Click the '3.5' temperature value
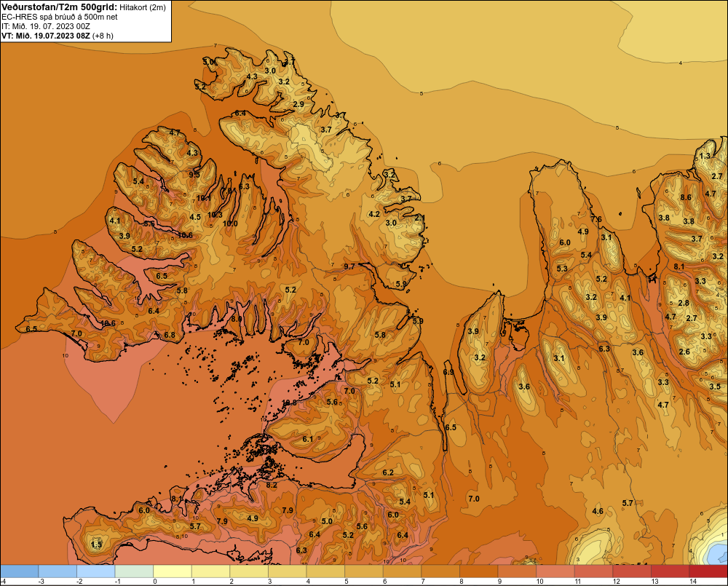Screen dimensions: 728x586 715,387
